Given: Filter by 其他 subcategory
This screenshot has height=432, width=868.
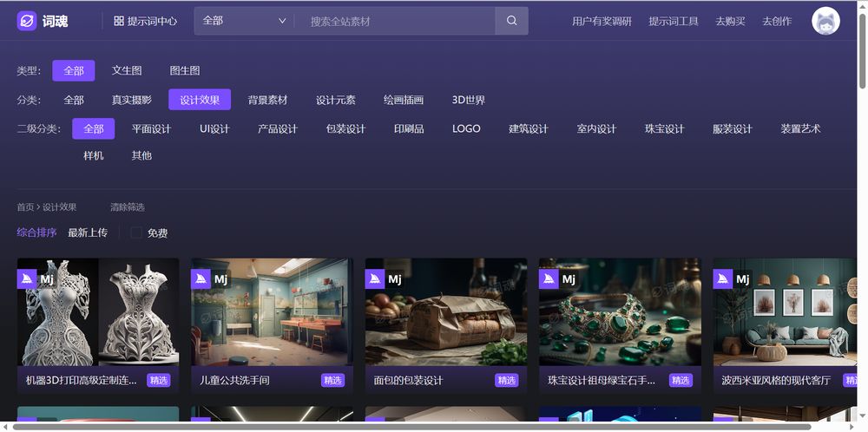Looking at the screenshot, I should 141,155.
